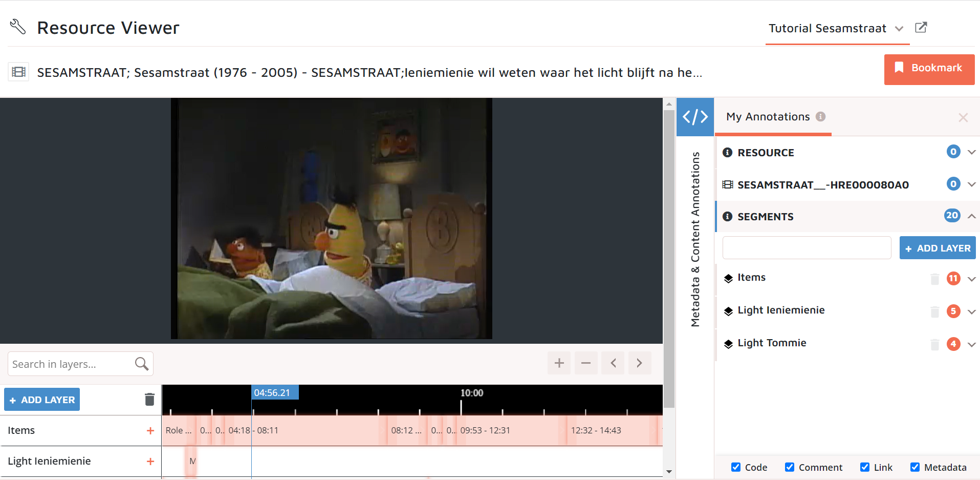Viewport: 980px width, 480px height.
Task: Add segment to Items timeline layer
Action: tap(150, 431)
